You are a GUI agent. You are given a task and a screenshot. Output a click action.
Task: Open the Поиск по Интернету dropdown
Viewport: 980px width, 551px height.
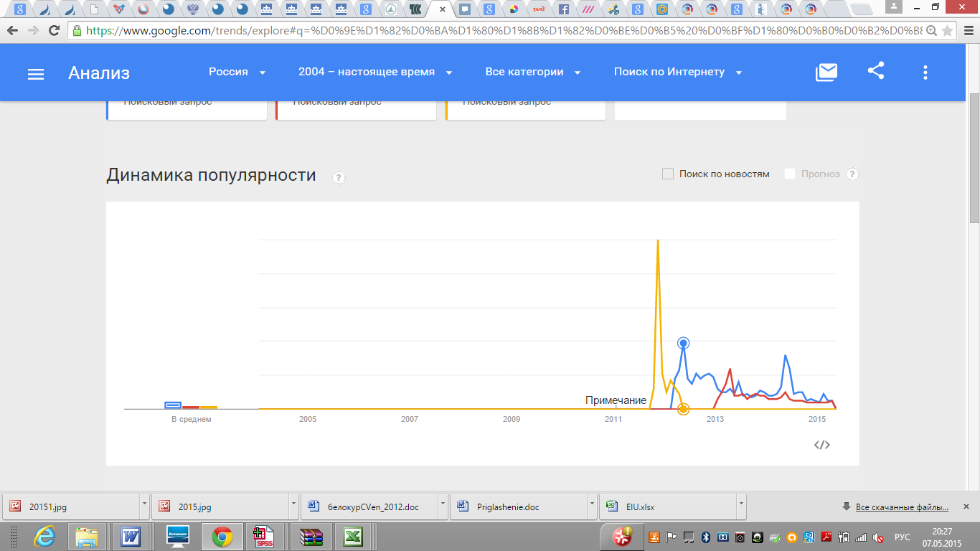click(x=678, y=72)
